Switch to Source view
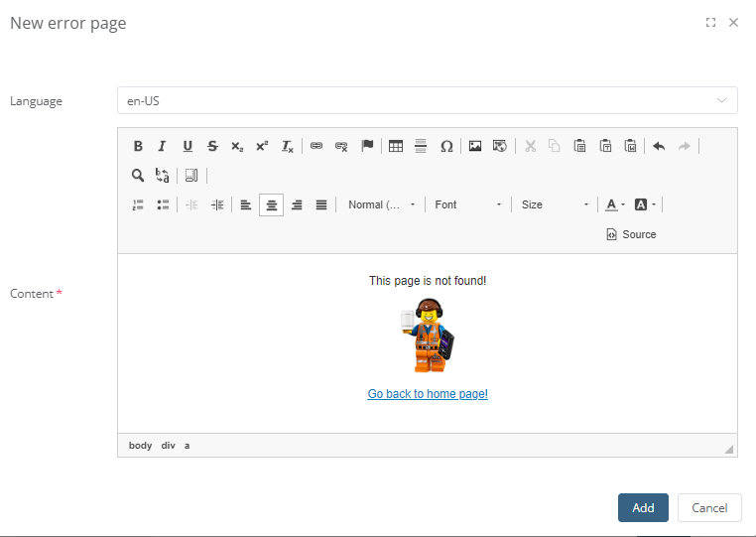 631,234
